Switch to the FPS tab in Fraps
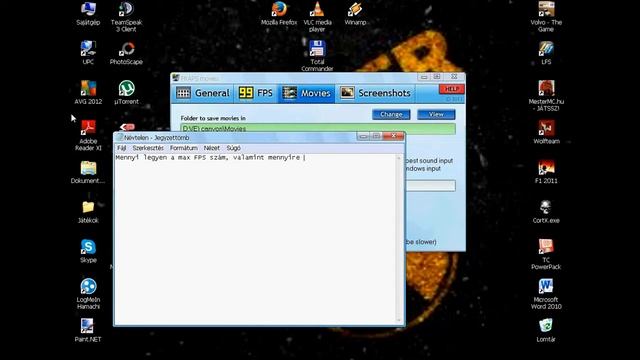 pyautogui.click(x=256, y=93)
